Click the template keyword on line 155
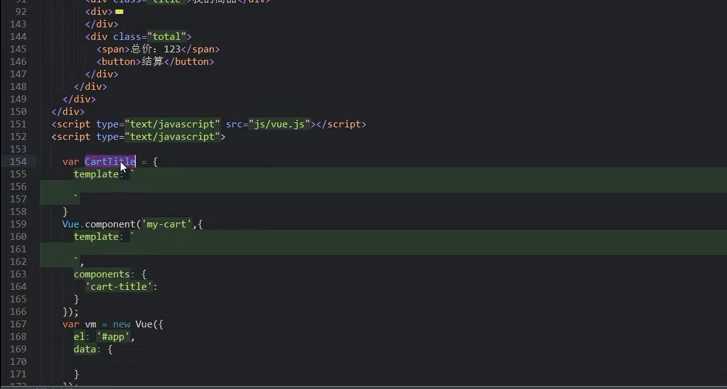The image size is (727, 389). pyautogui.click(x=96, y=174)
